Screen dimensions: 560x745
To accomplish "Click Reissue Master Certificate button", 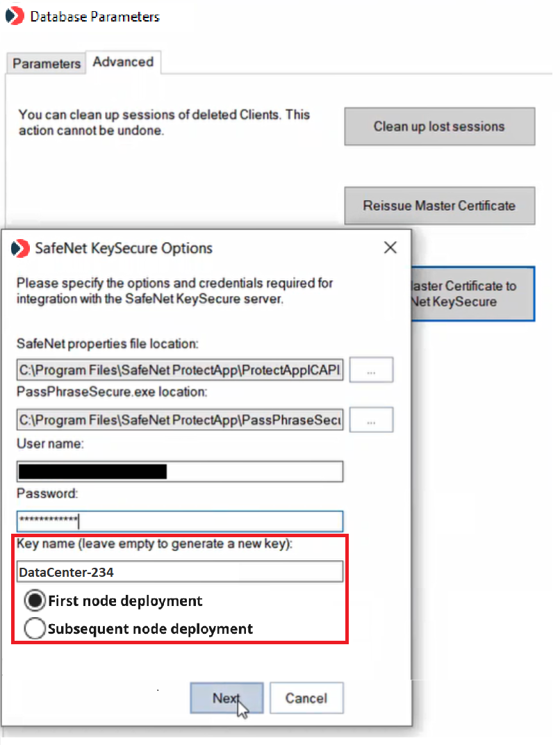I will click(439, 206).
